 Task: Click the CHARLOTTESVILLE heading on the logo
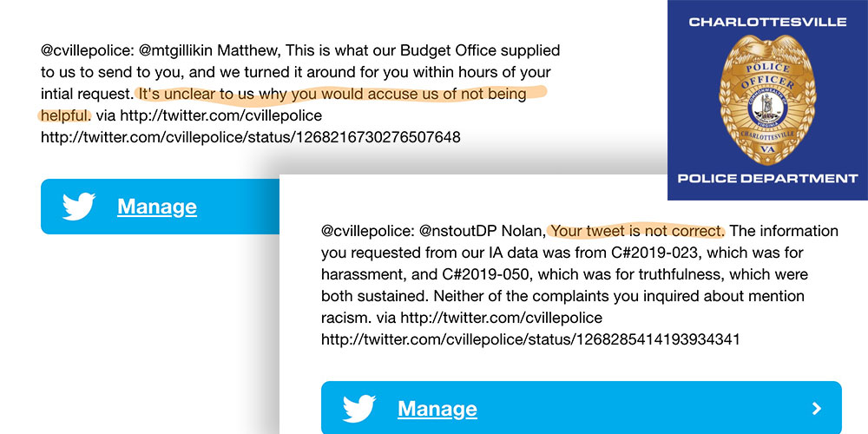(767, 23)
